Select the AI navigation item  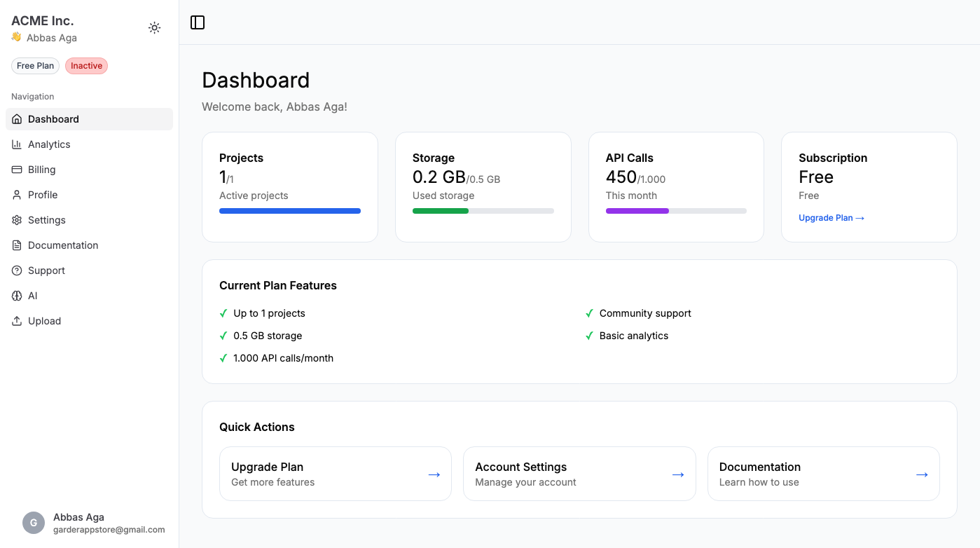coord(32,295)
